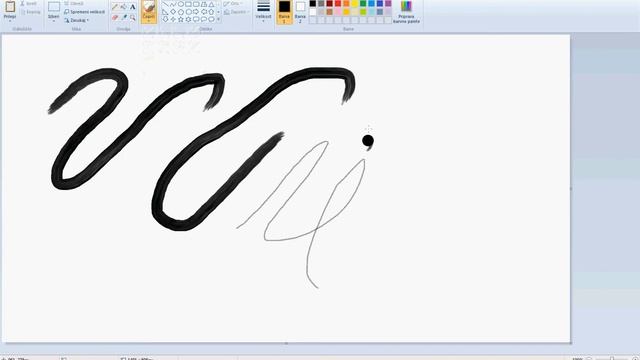Screen dimensions: 640x360
Task: Click the Prilepi paste clipboard icon
Action: pos(10,7)
